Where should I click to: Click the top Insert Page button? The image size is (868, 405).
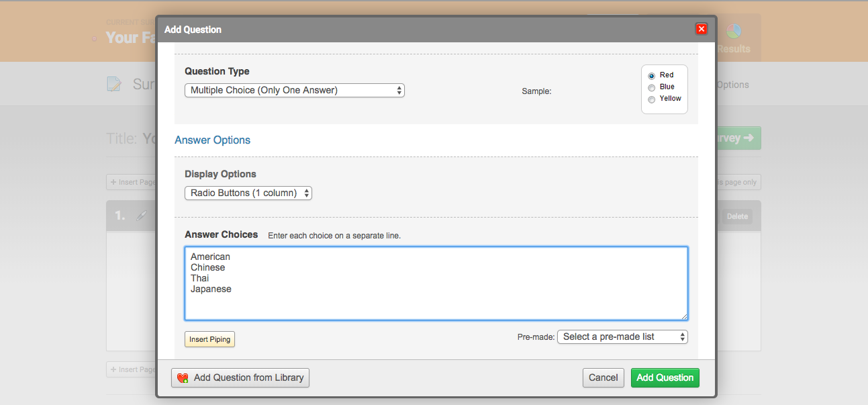pos(132,182)
